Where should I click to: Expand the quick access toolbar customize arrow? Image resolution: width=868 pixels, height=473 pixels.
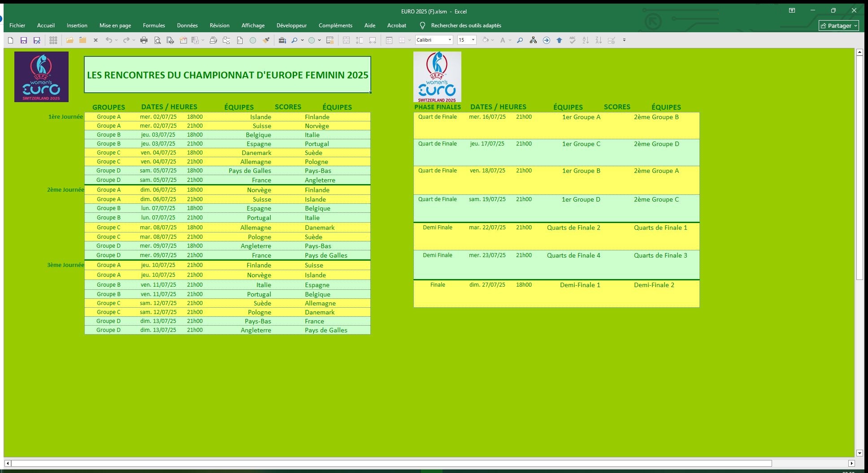pos(624,40)
